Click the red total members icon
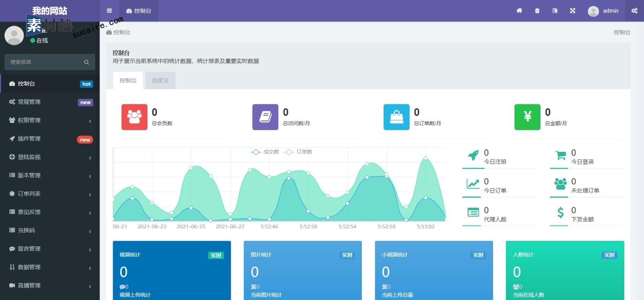This screenshot has height=300, width=644. (x=134, y=117)
